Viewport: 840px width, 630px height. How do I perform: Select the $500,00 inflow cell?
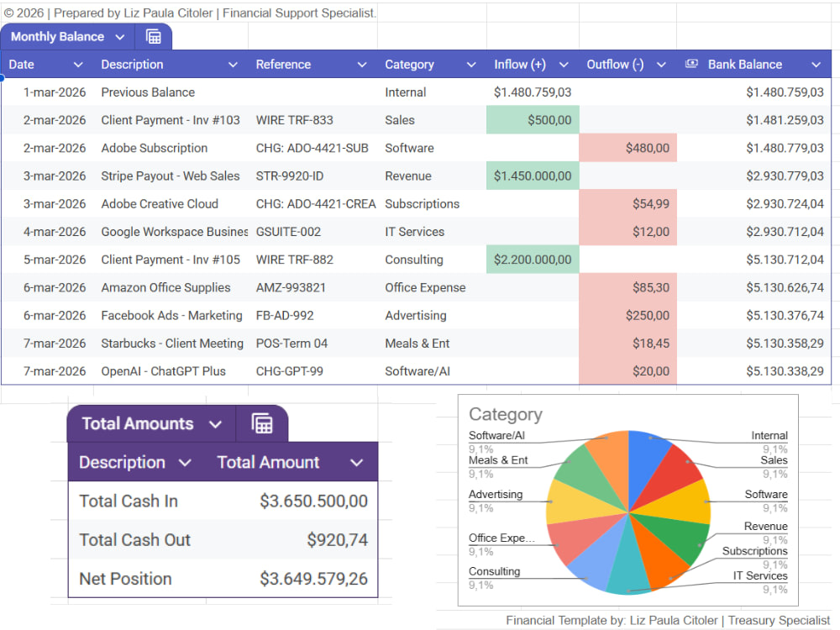533,120
